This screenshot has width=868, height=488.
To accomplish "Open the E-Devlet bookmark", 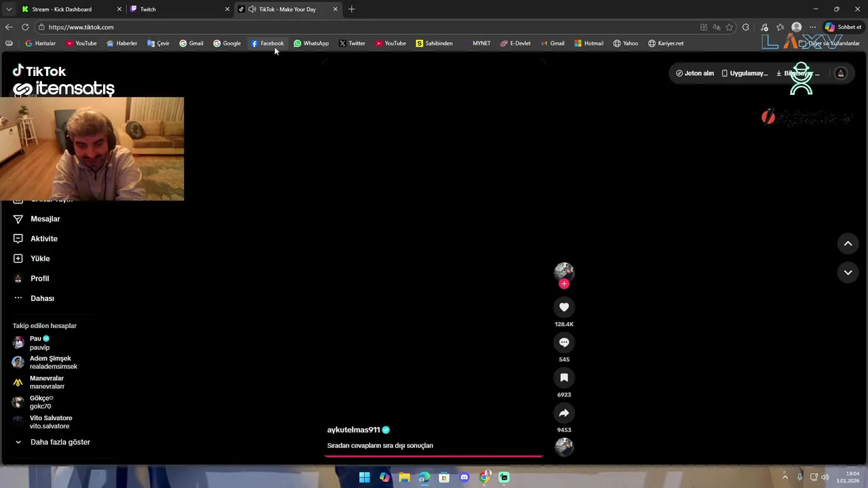I will coord(515,43).
